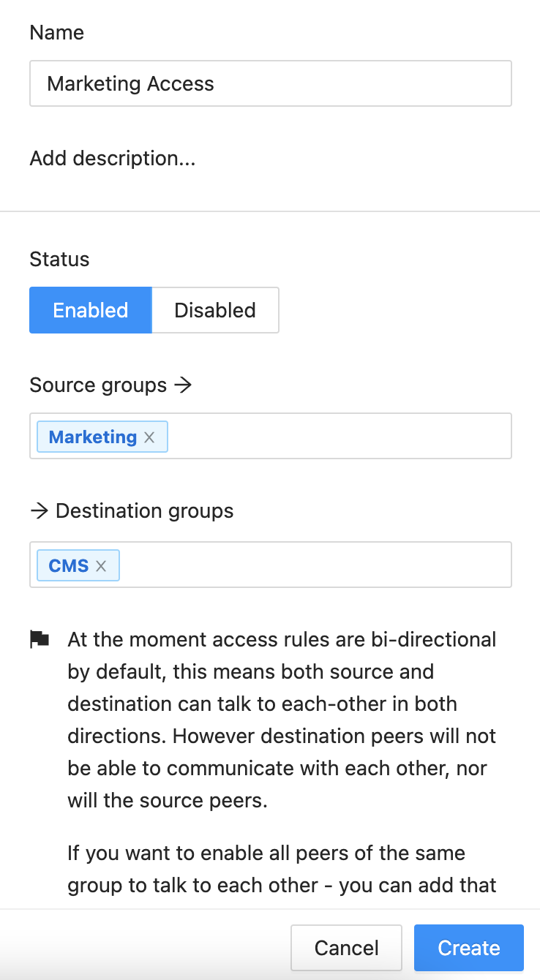Click the Name field label

56,33
